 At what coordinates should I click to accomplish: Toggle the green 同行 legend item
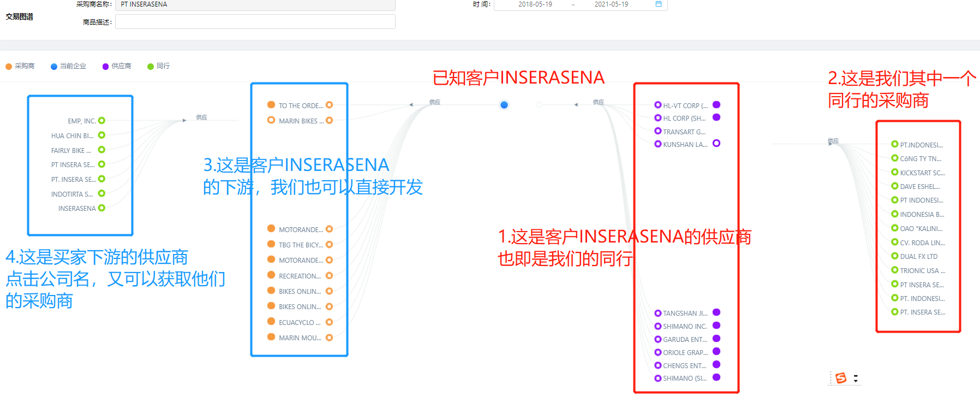[159, 66]
